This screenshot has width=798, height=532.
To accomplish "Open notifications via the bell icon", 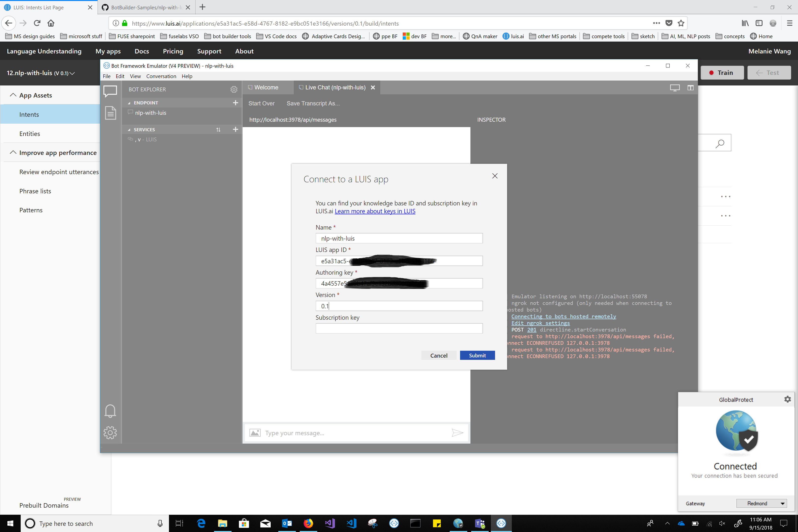I will pos(110,411).
